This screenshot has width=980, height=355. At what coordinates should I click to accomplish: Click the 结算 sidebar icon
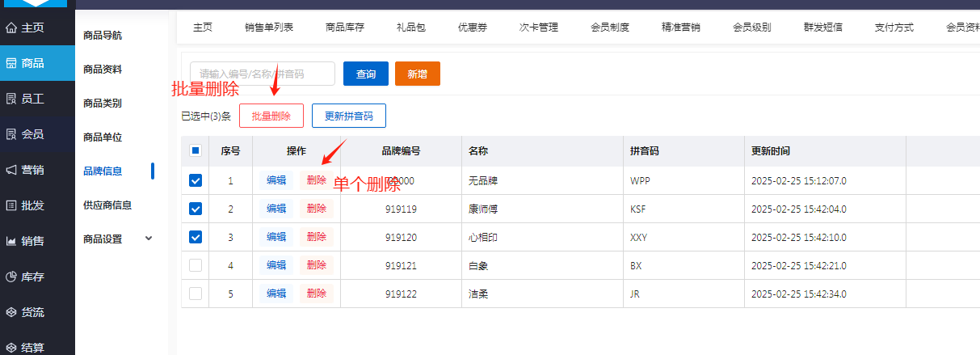[x=11, y=348]
